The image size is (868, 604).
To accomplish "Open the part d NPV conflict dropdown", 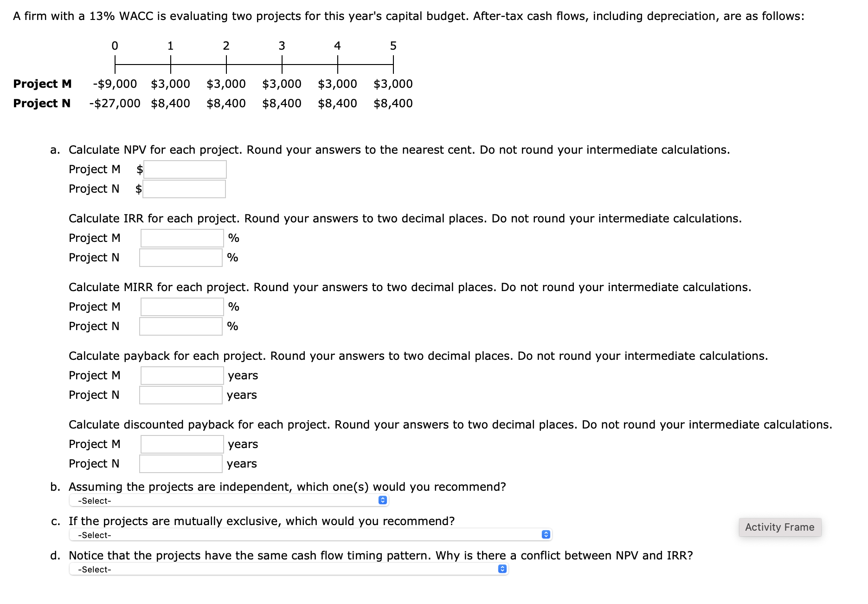I will tap(288, 569).
